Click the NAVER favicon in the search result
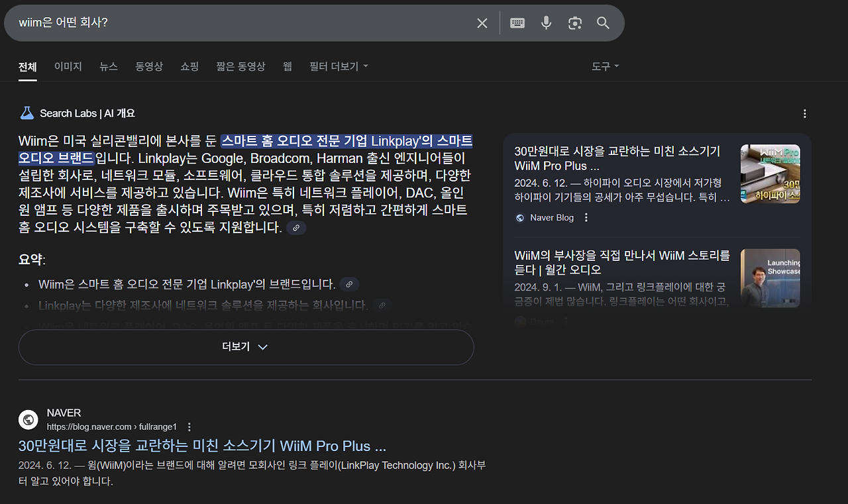 28,419
